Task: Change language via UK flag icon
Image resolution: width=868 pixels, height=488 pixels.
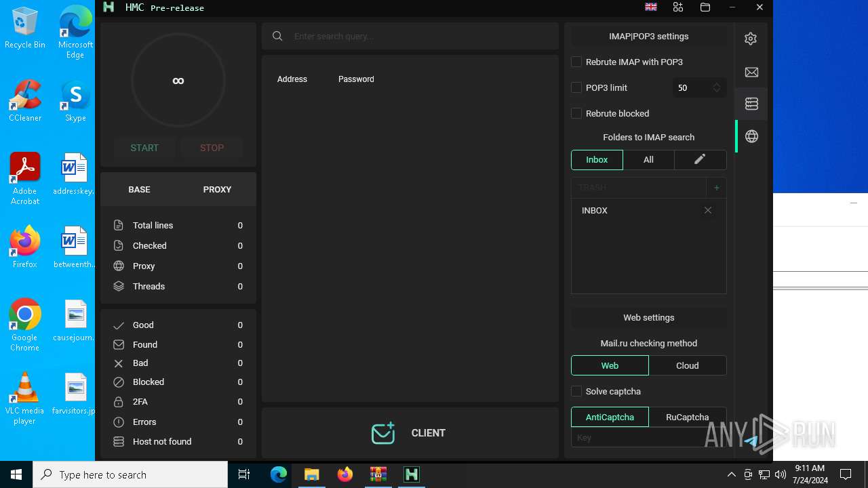Action: pos(651,7)
